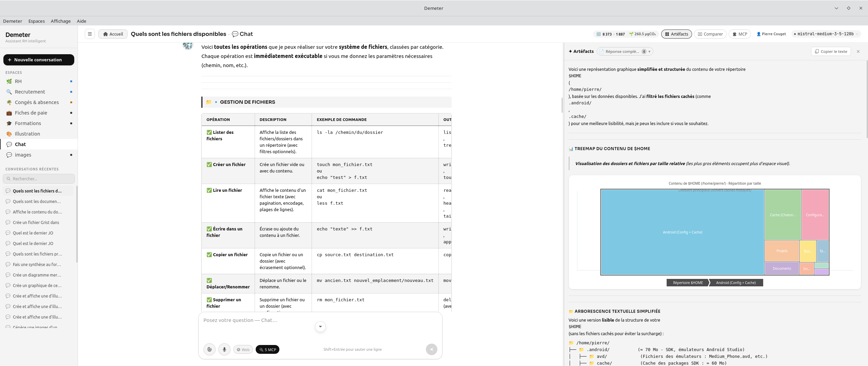Toggle the MCP button in the header
The width and height of the screenshot is (868, 366).
click(739, 34)
